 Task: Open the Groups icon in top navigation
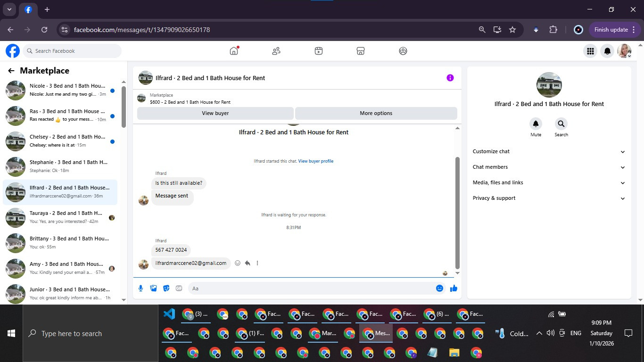click(x=403, y=51)
